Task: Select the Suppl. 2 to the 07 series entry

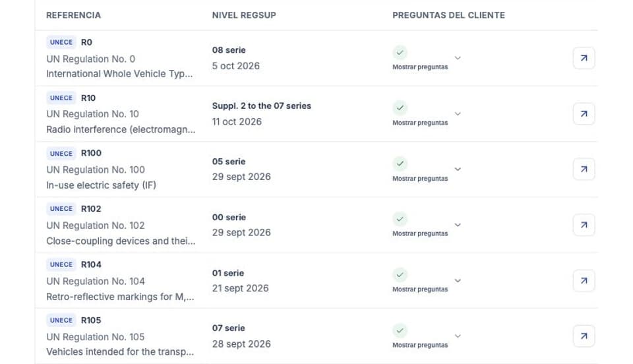Action: tap(262, 106)
